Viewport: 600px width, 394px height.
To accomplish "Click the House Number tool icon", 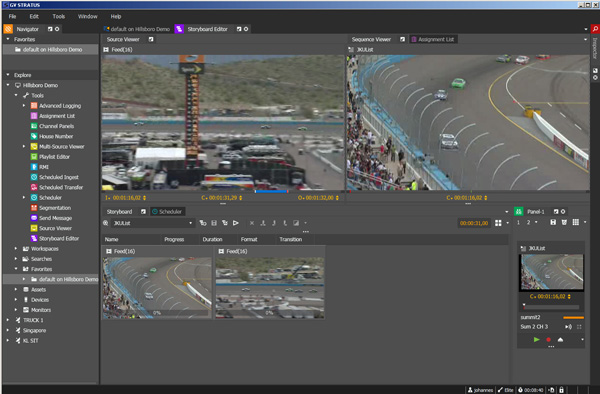I will [34, 136].
